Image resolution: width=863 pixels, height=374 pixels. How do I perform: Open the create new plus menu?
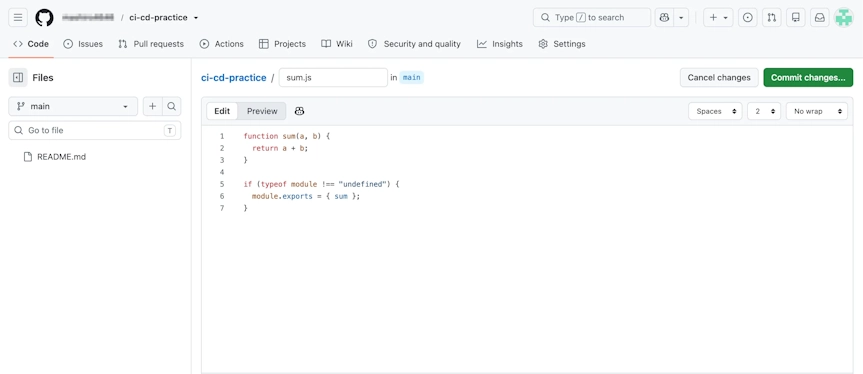coord(718,18)
